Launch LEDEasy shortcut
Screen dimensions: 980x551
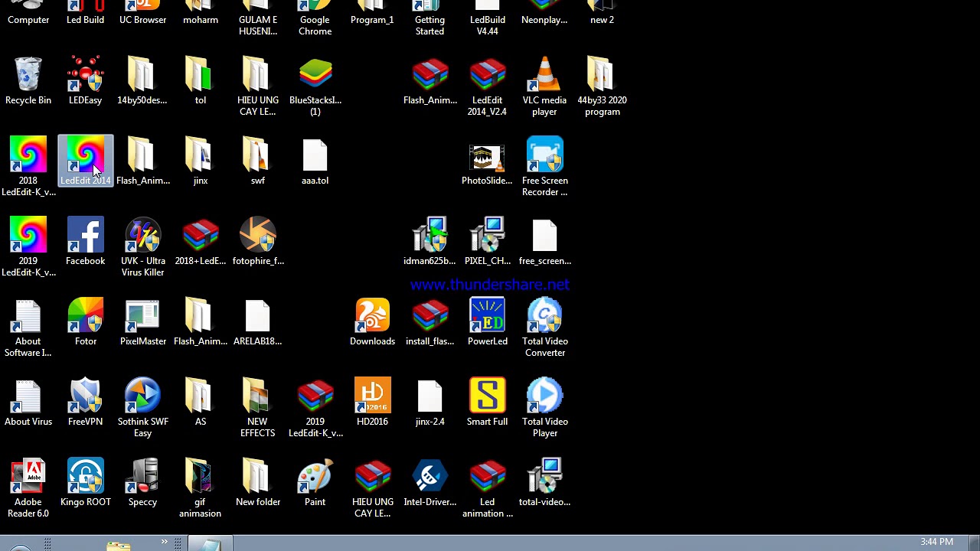86,81
